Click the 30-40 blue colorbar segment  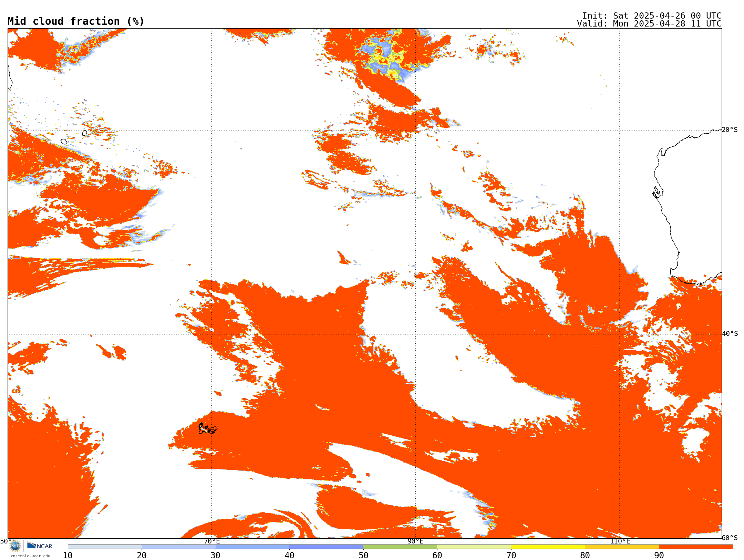click(252, 547)
